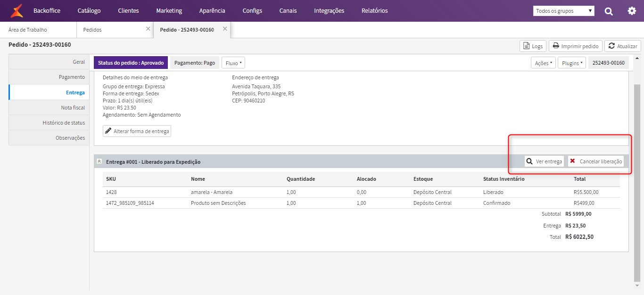Open the Canais menu

[288, 10]
